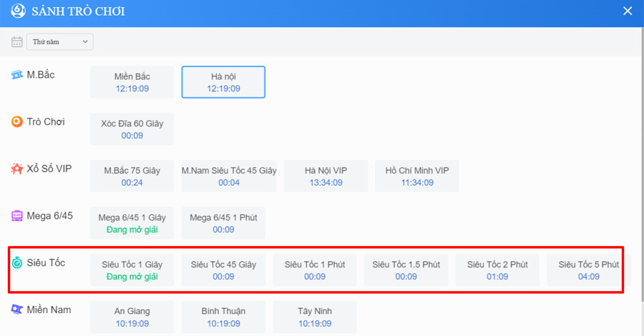This screenshot has height=336, width=644.
Task: Open the Tây Ninh lottery
Action: coord(315,317)
